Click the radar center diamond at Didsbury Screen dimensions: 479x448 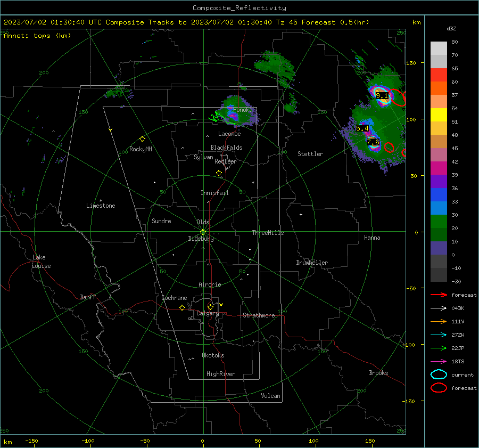(203, 232)
